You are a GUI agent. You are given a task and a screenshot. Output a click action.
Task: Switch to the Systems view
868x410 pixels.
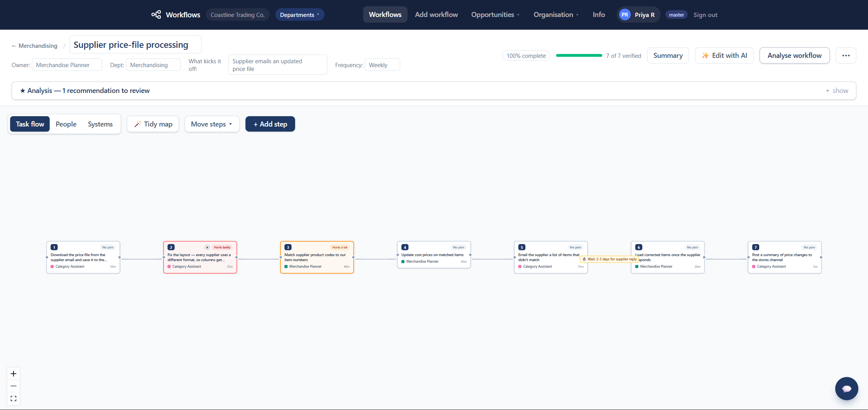(100, 124)
